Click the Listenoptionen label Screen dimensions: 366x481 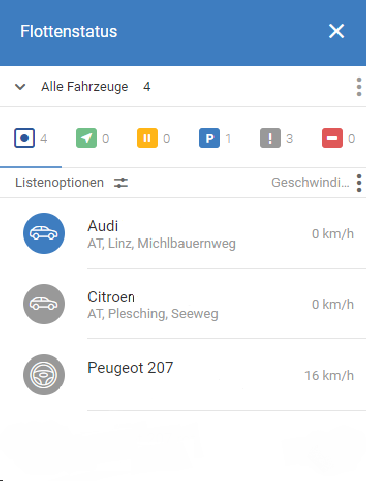point(59,183)
